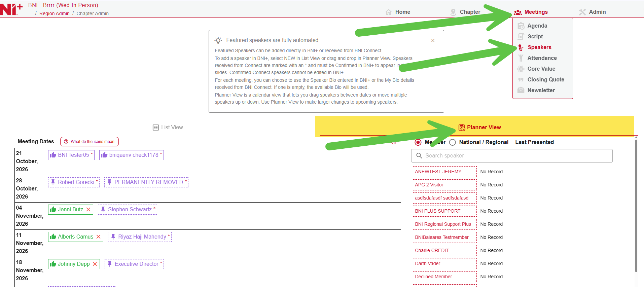Select Declined Member in speaker list
The width and height of the screenshot is (644, 287).
click(444, 277)
